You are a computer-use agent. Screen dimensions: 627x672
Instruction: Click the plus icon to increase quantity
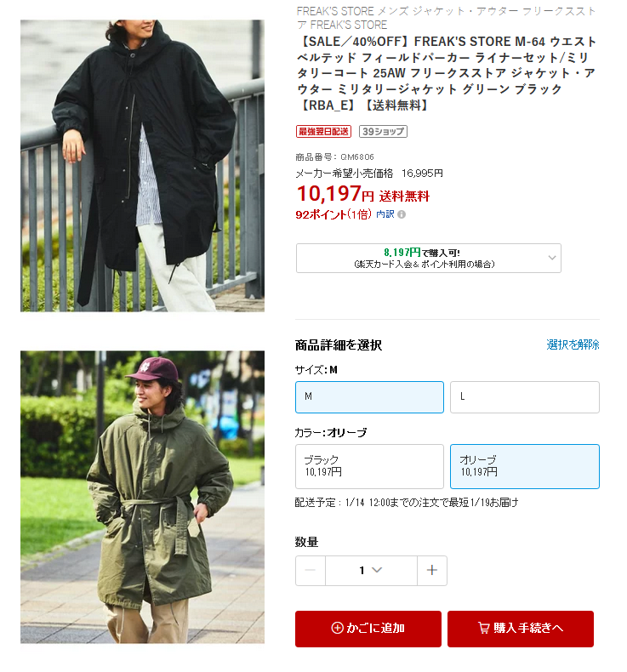tap(432, 570)
